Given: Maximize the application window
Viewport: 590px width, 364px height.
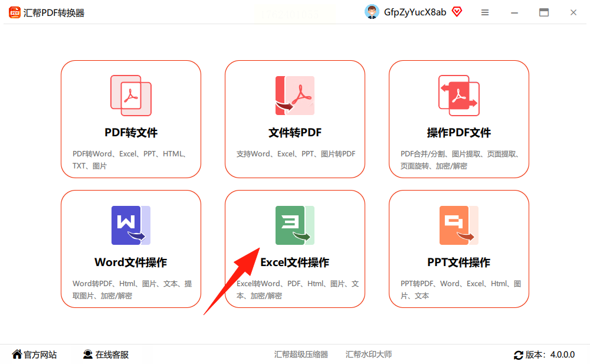Looking at the screenshot, I should pyautogui.click(x=544, y=12).
